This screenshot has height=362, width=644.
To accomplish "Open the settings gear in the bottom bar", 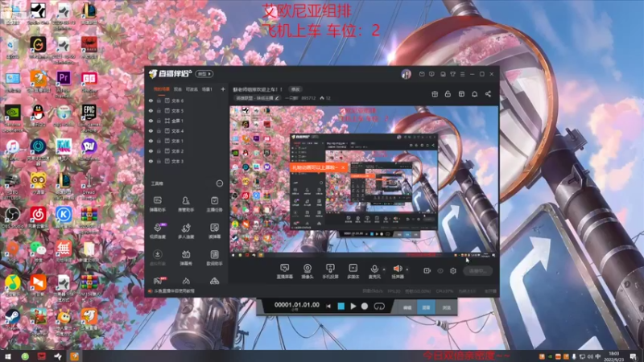I will 453,271.
